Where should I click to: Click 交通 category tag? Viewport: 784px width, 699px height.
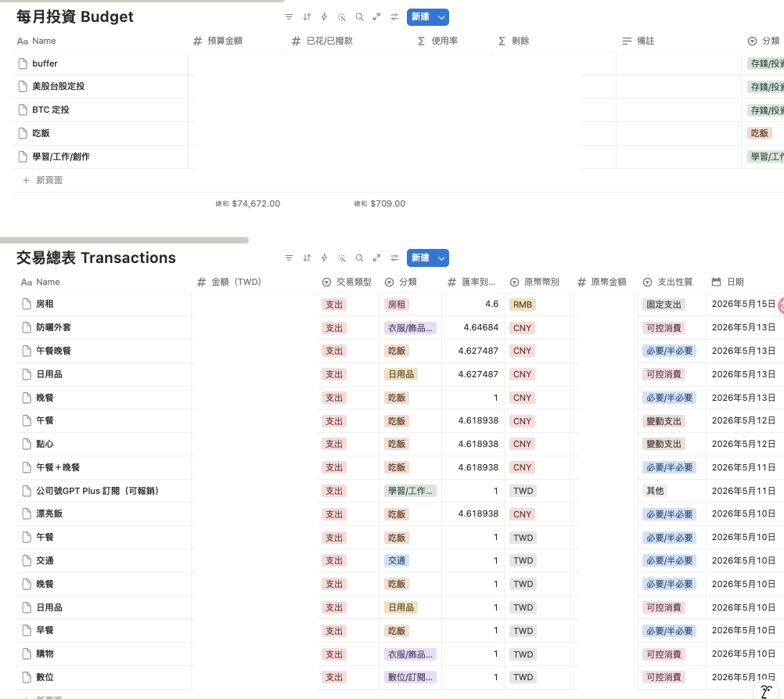click(397, 561)
